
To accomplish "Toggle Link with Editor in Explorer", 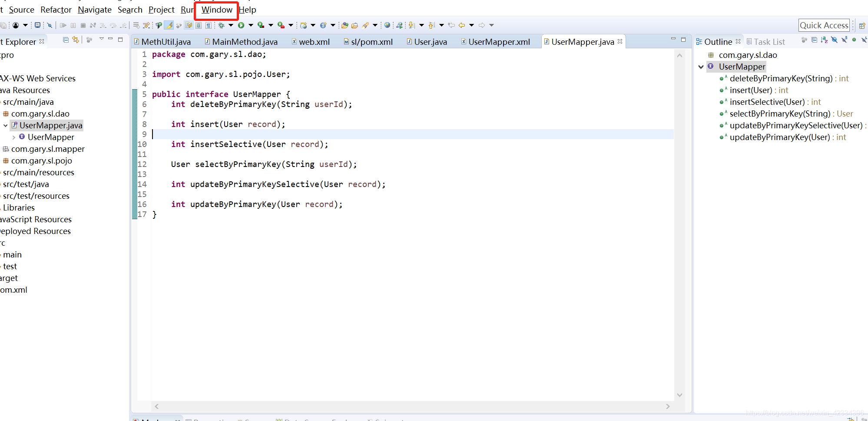I will click(76, 40).
